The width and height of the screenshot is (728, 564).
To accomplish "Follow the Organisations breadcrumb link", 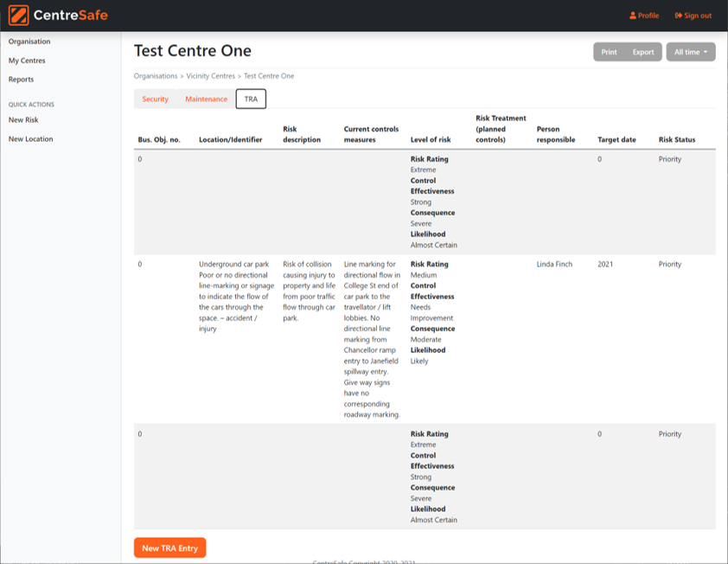I will point(156,76).
